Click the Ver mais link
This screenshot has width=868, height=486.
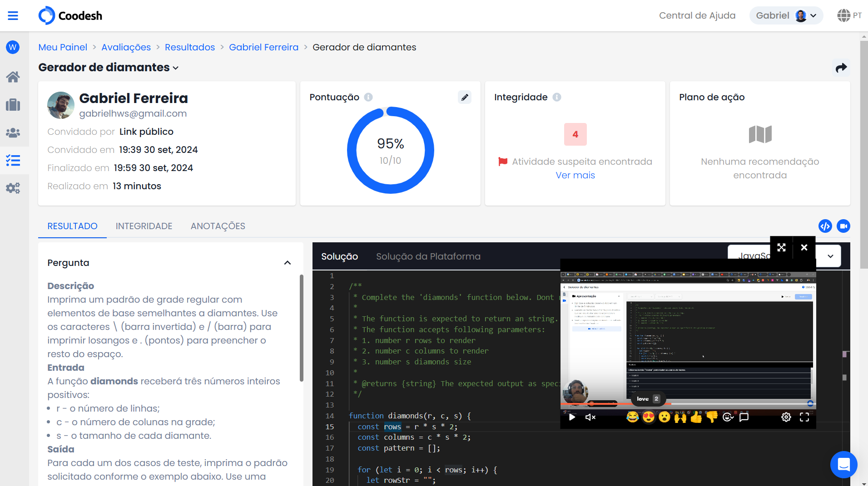[x=575, y=175]
